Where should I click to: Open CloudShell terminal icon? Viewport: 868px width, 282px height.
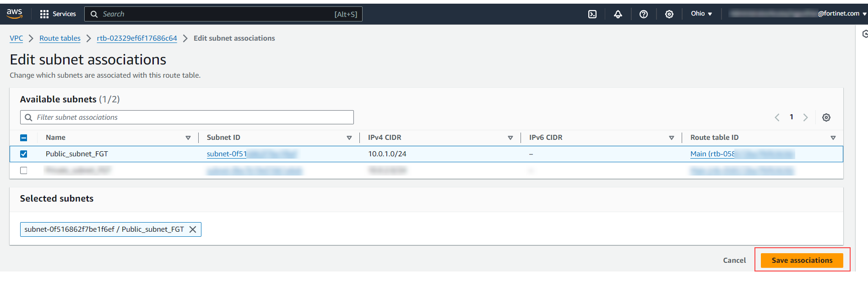(x=592, y=14)
